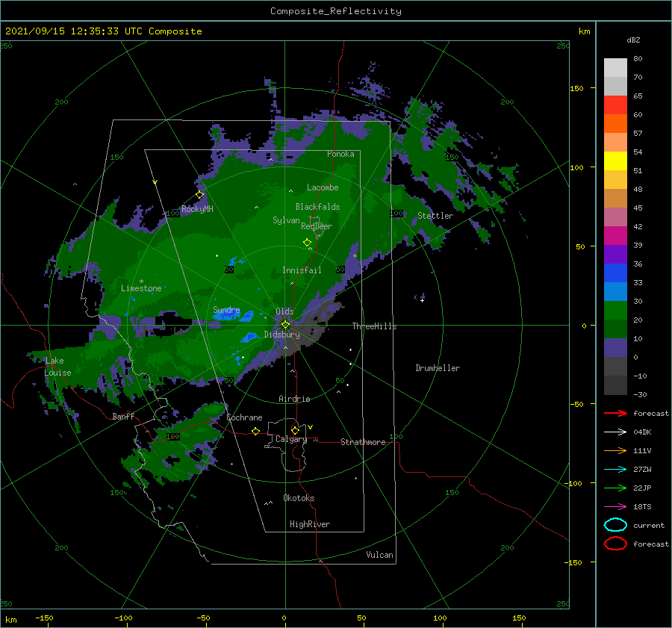Click the dBZ legend heading
This screenshot has width=672, height=628.
(633, 40)
